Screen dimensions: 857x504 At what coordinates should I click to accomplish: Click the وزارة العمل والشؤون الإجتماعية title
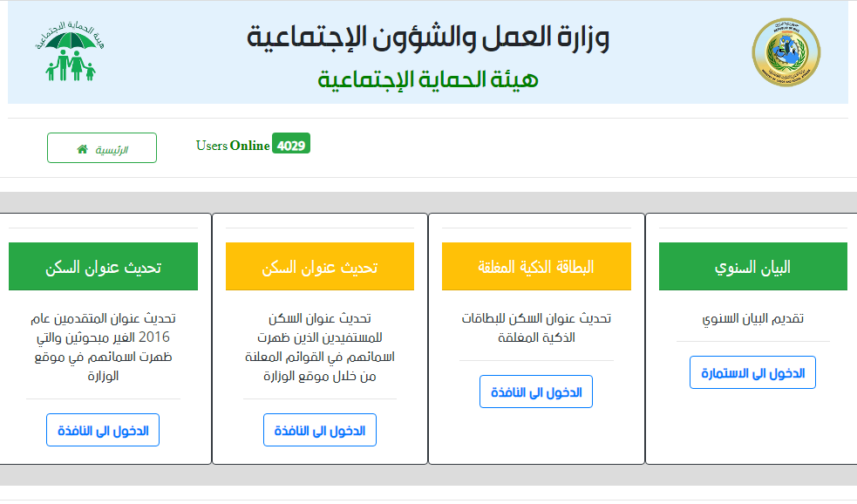click(x=428, y=37)
